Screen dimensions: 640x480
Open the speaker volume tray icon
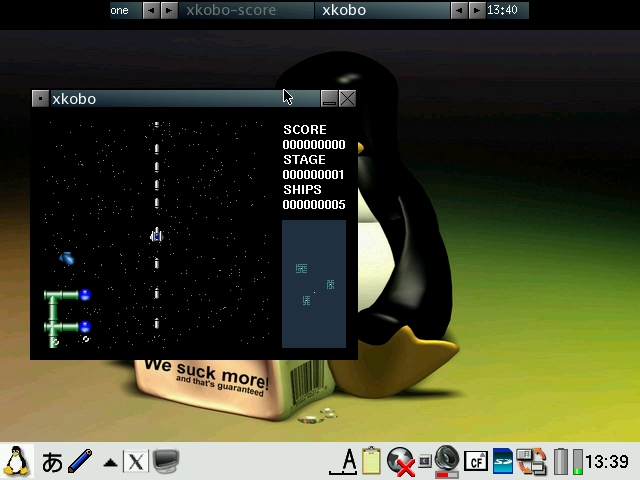tap(447, 460)
